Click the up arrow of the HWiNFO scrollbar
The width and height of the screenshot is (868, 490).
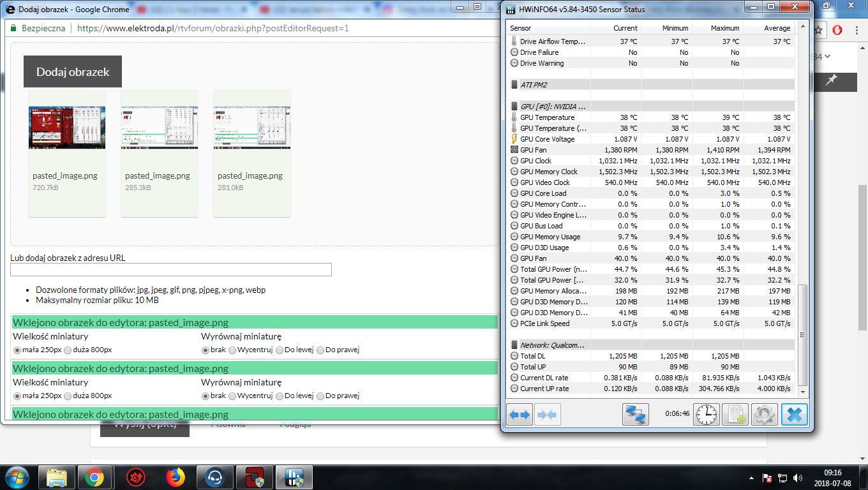[x=803, y=27]
